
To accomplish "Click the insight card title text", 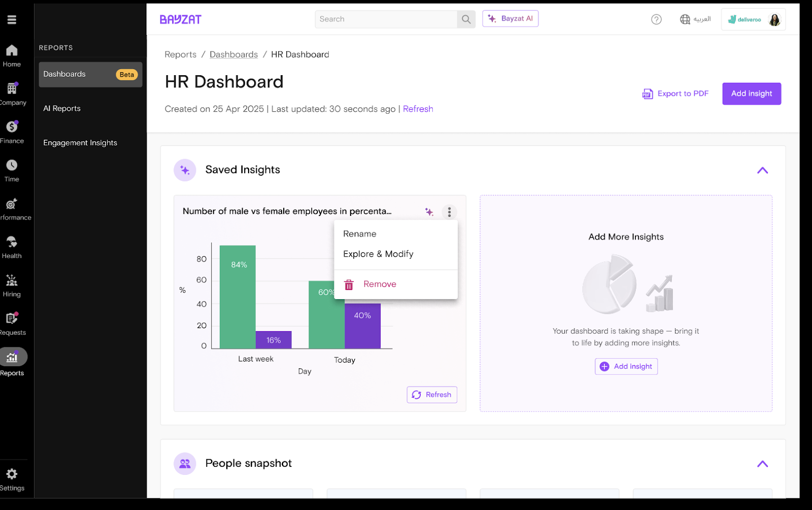I will tap(287, 211).
